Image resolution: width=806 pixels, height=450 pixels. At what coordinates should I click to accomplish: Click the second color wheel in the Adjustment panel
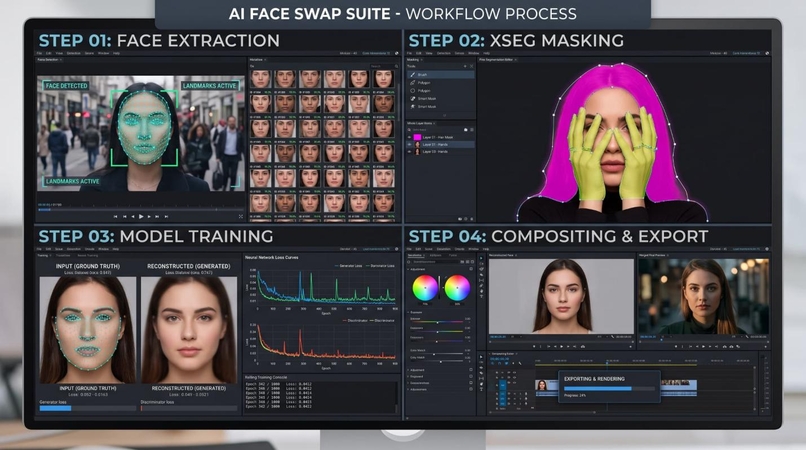coord(457,288)
